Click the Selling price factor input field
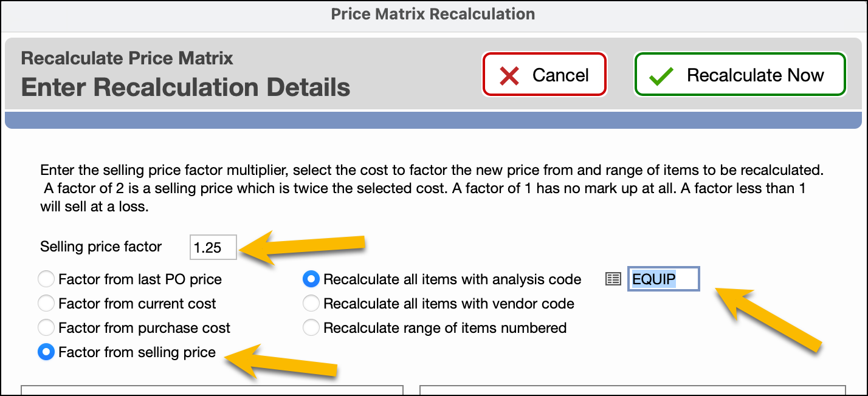The width and height of the screenshot is (868, 396). click(x=213, y=247)
